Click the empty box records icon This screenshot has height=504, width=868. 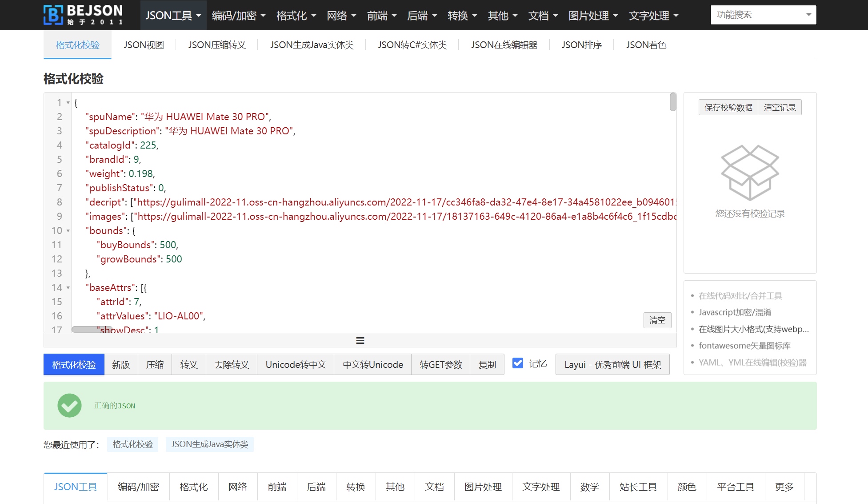750,173
